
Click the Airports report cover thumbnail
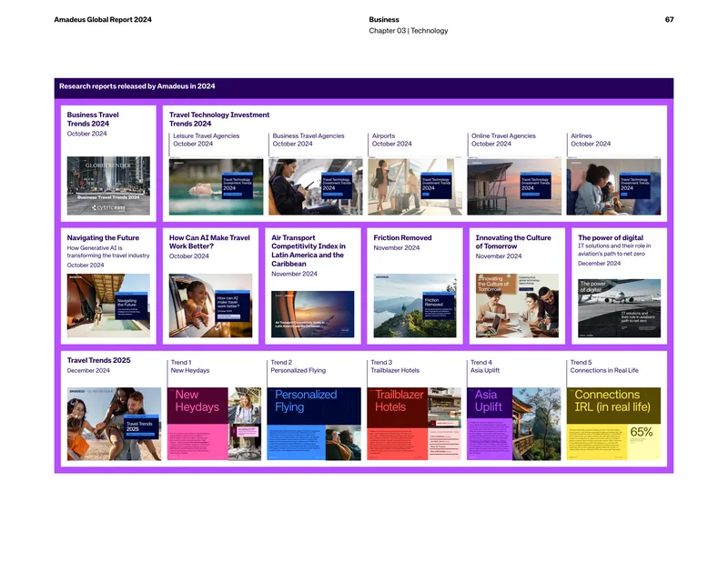(x=415, y=186)
